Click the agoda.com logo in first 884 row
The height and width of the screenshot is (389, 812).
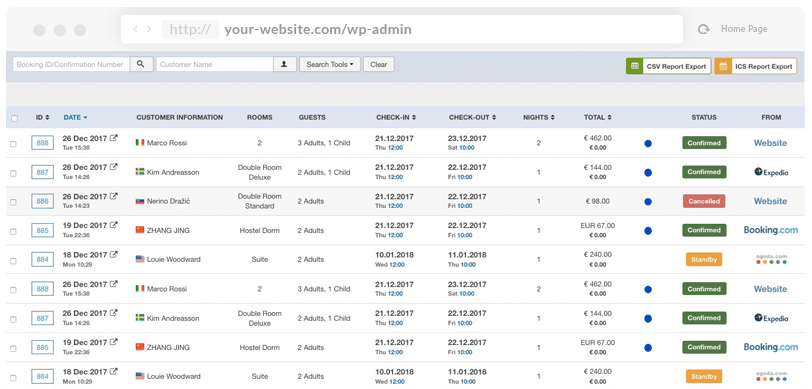[771, 259]
